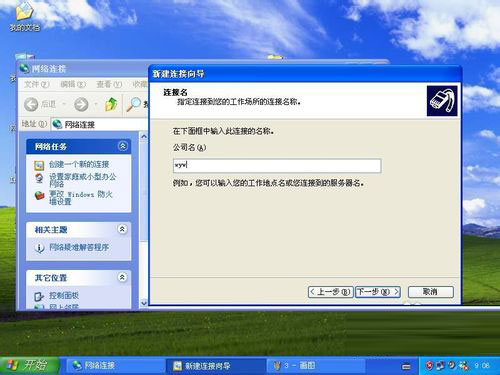Click the 网络连接 window title icon
Image resolution: width=500 pixels, height=375 pixels.
point(24,68)
